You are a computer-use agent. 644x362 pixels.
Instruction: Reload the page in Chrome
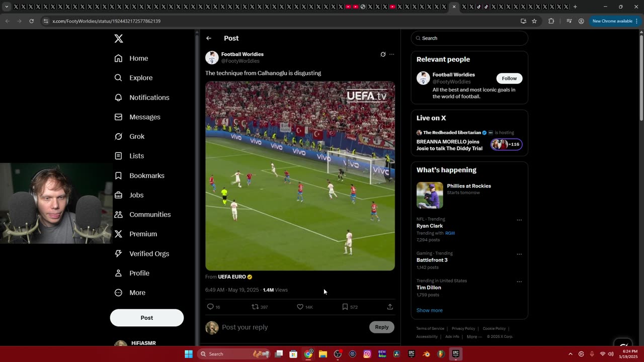31,21
